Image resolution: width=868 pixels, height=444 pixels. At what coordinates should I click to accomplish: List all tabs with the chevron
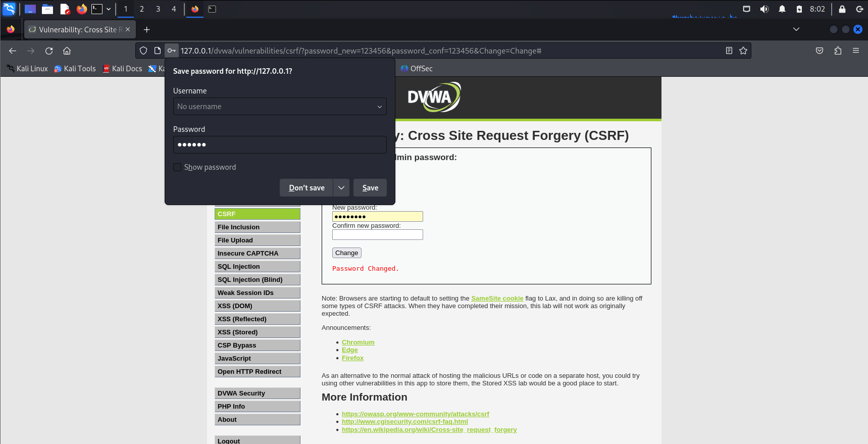coord(796,29)
